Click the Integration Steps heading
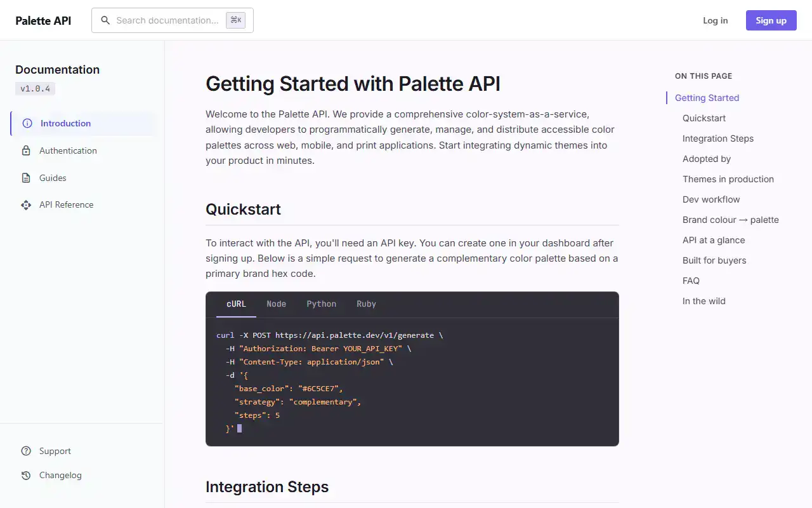 [267, 487]
